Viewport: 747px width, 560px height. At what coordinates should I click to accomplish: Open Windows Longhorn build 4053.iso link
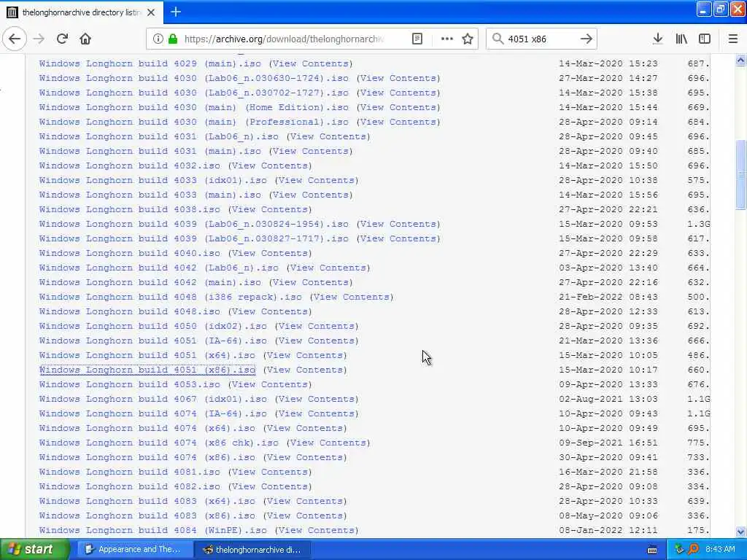tap(130, 384)
